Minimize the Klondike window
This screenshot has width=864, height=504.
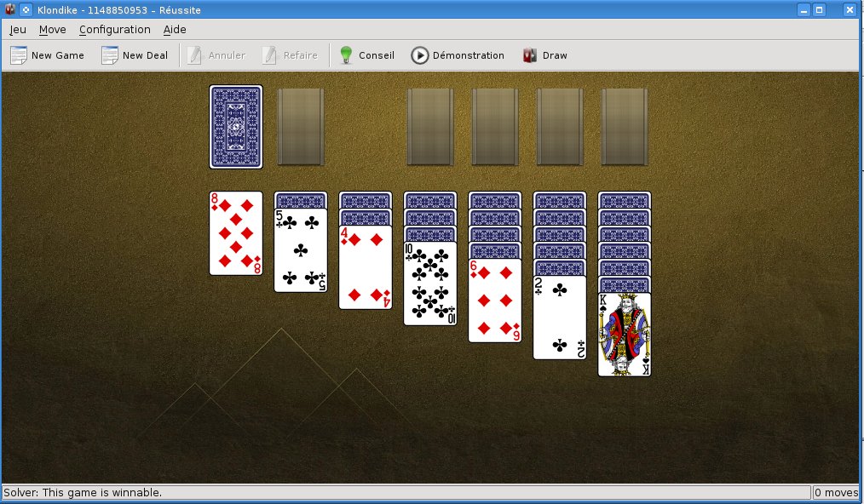[804, 10]
